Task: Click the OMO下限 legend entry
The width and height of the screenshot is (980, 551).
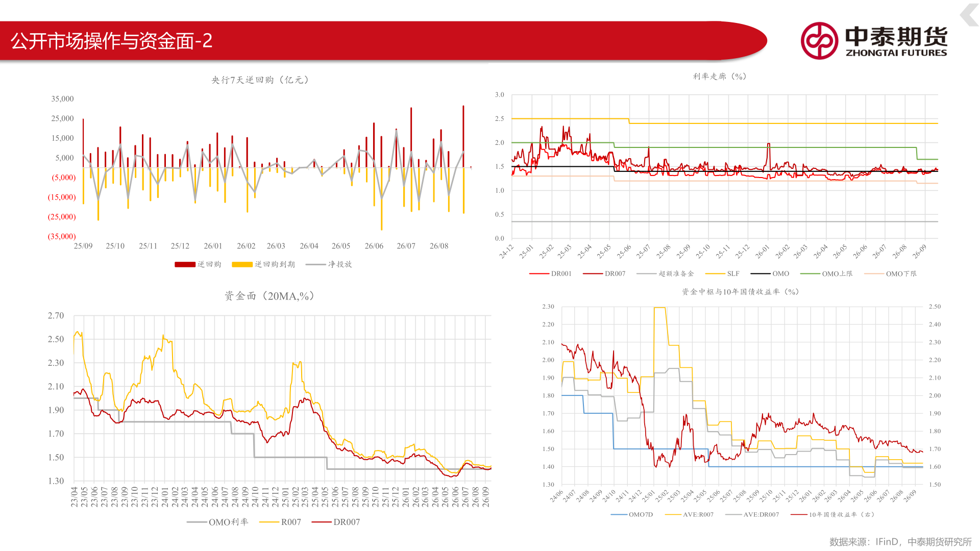Action: click(x=890, y=274)
